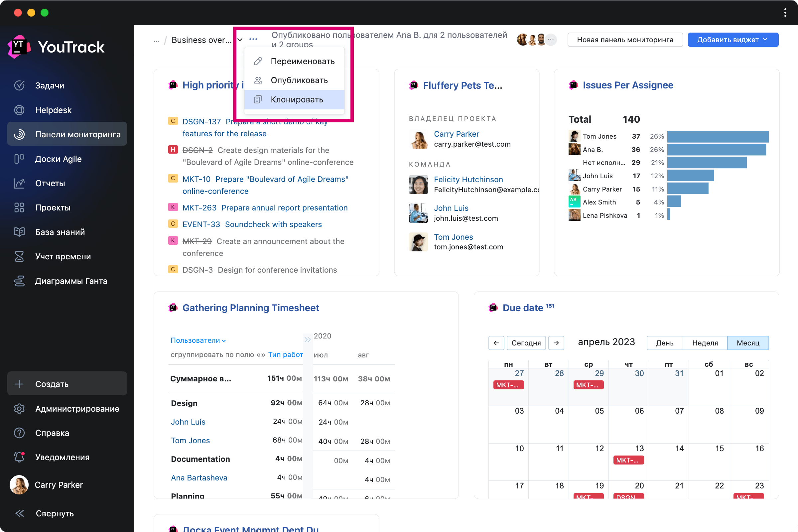Click the Доски Agile board icon
This screenshot has height=532, width=798.
(19, 159)
